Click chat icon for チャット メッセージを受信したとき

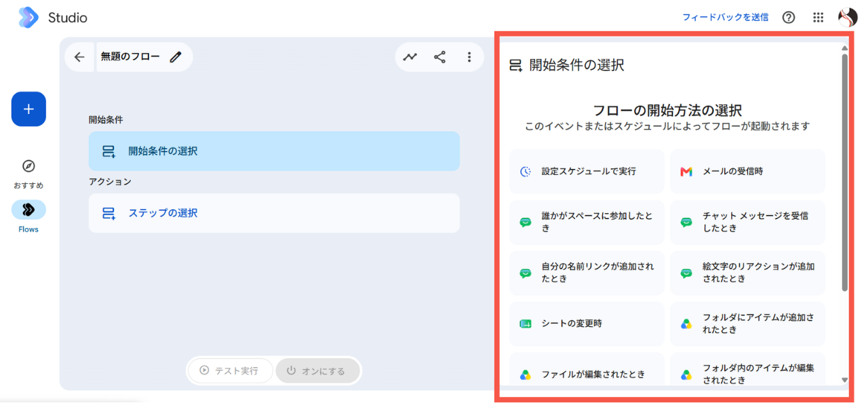coord(686,222)
